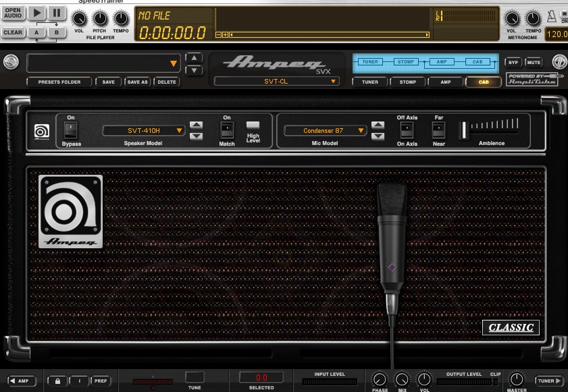Click the metronome icon
Screen dimensions: 568x392
pos(551,17)
